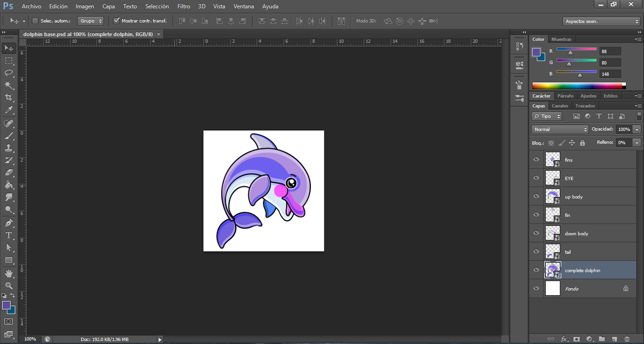644x344 pixels.
Task: Hide the EYE layer visibility
Action: point(536,178)
